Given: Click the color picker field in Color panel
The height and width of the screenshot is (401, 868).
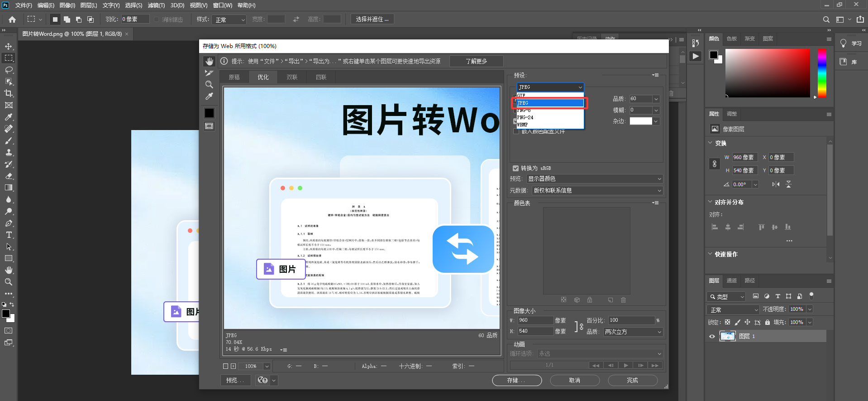Looking at the screenshot, I should [x=768, y=73].
